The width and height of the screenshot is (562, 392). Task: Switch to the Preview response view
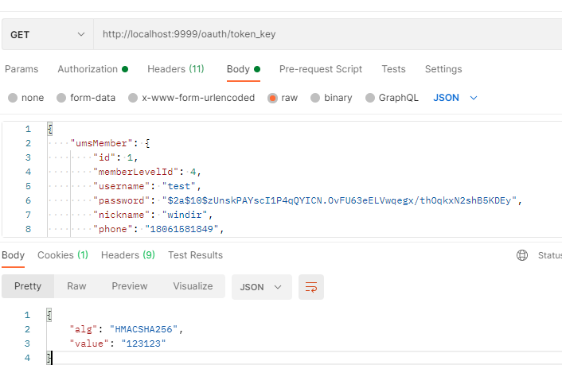click(130, 286)
